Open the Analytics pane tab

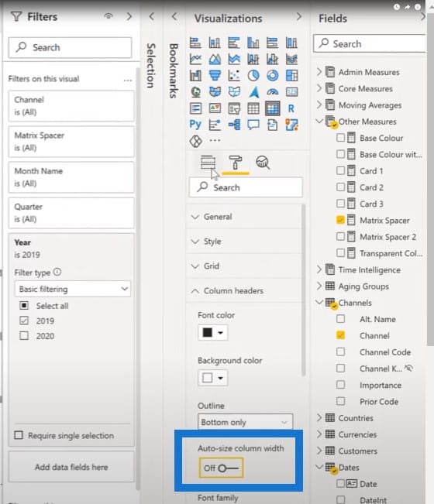click(263, 163)
